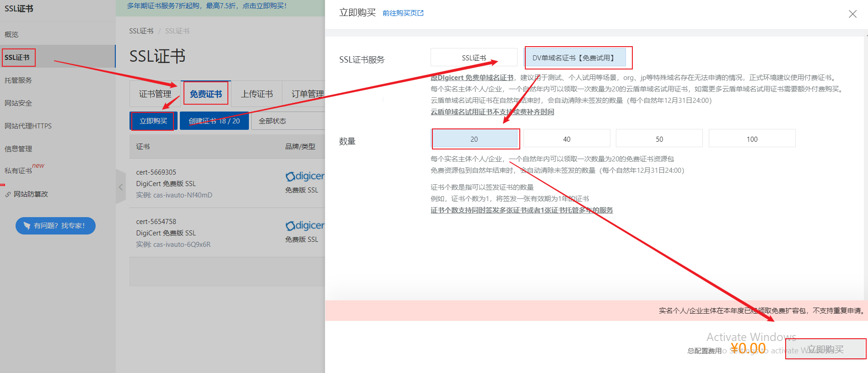The width and height of the screenshot is (868, 373).
Task: Open 网站安全 in the sidebar
Action: point(18,103)
